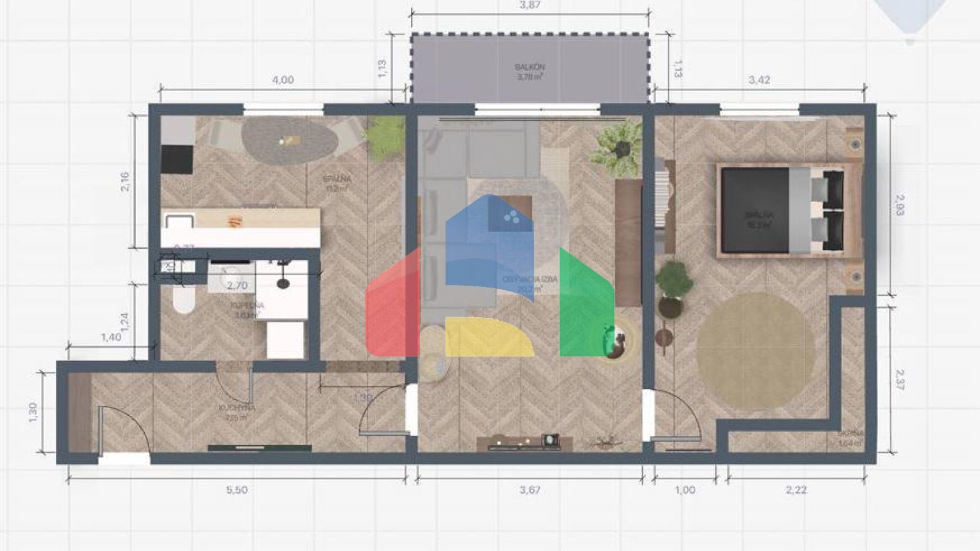
Task: Click the 2,70 dimension in the bathroom
Action: pyautogui.click(x=237, y=286)
